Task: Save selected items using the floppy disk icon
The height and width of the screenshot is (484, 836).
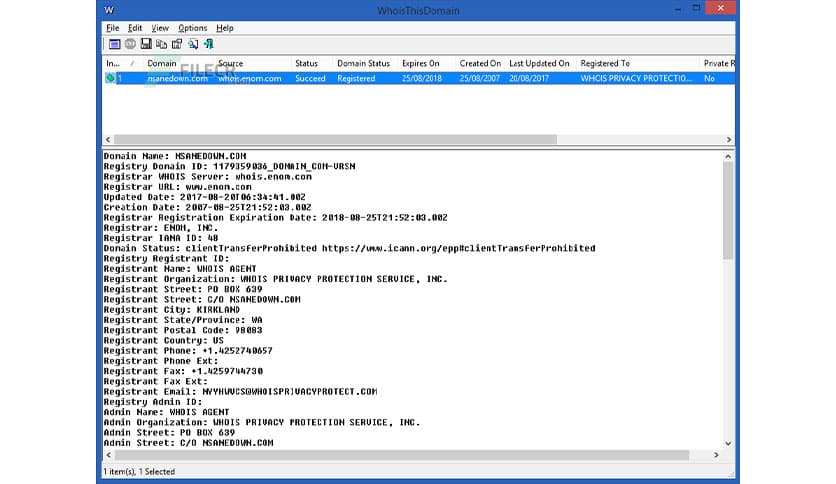Action: [146, 44]
